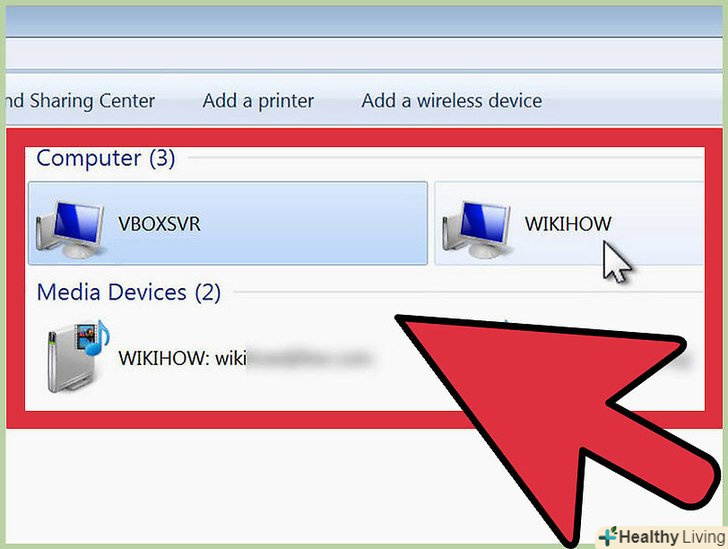Screen dimensions: 728x549
Task: Click the blue music note on media icon
Action: [x=98, y=338]
